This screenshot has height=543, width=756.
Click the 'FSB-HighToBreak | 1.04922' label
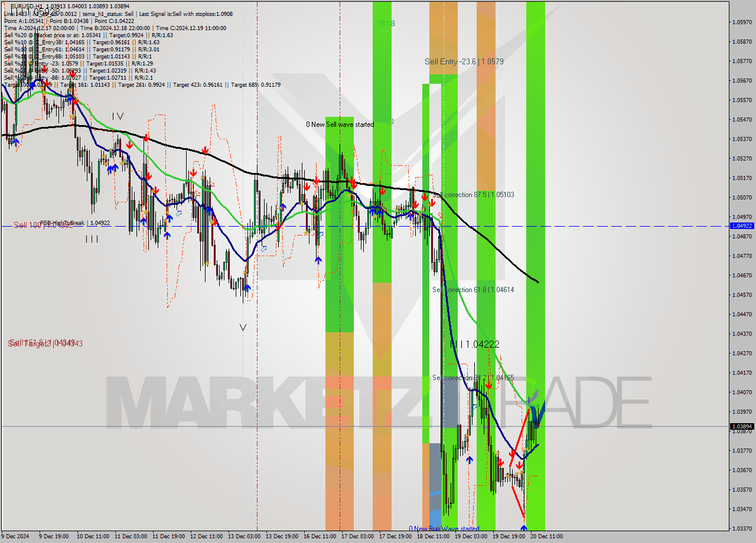(75, 223)
